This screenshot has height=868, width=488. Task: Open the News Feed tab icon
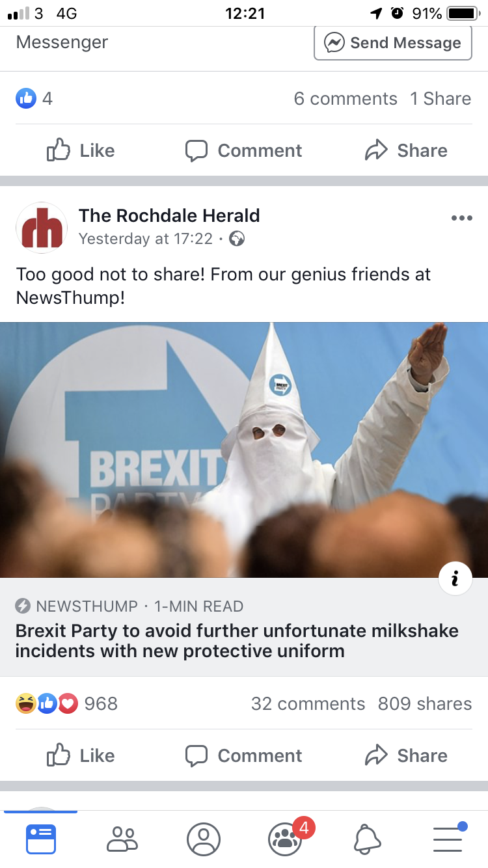(41, 839)
